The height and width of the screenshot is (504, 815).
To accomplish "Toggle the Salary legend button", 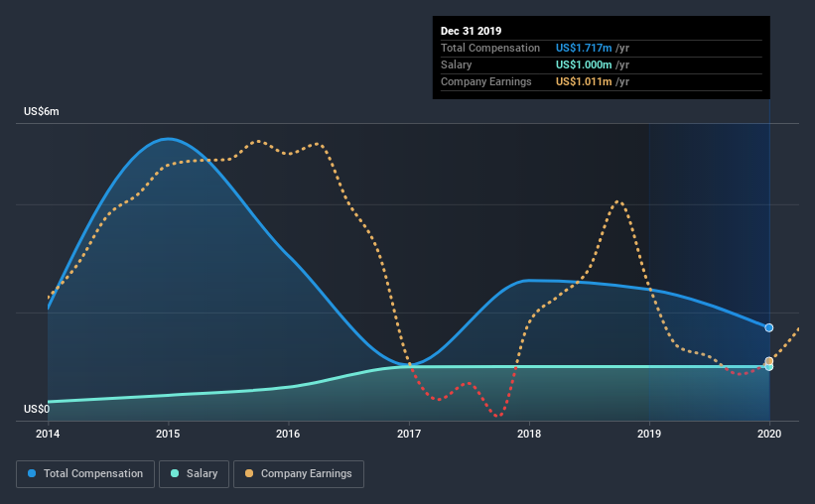I will [x=194, y=474].
